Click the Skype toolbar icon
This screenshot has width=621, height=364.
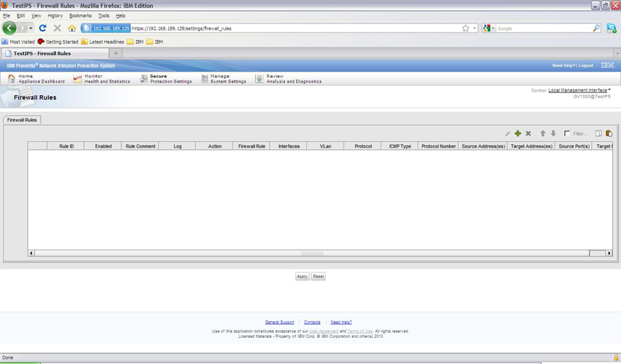[x=611, y=28]
